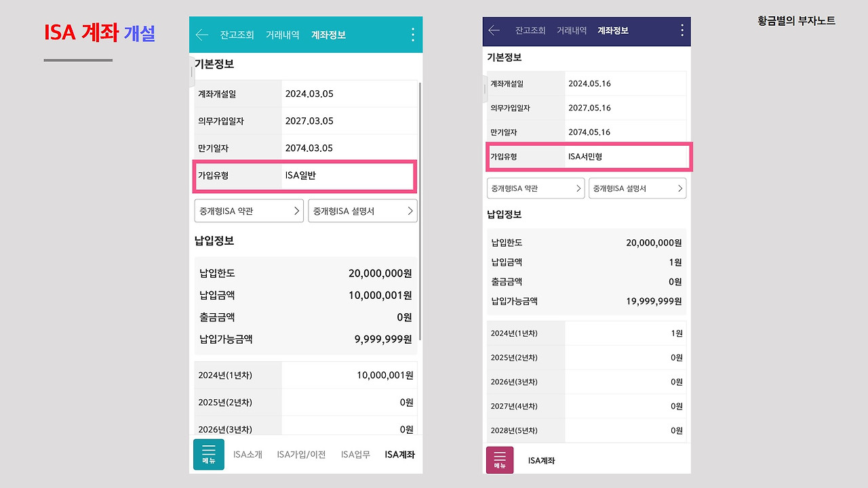Tap ISA가입/이전 in bottom navigation

[301, 454]
